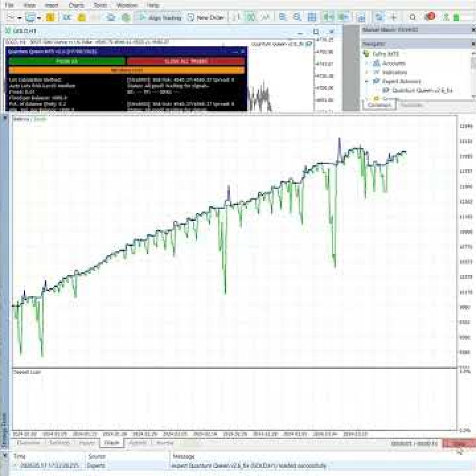Screen dimensions: 476x476
Task: Open the Help menu
Action: 152,5
